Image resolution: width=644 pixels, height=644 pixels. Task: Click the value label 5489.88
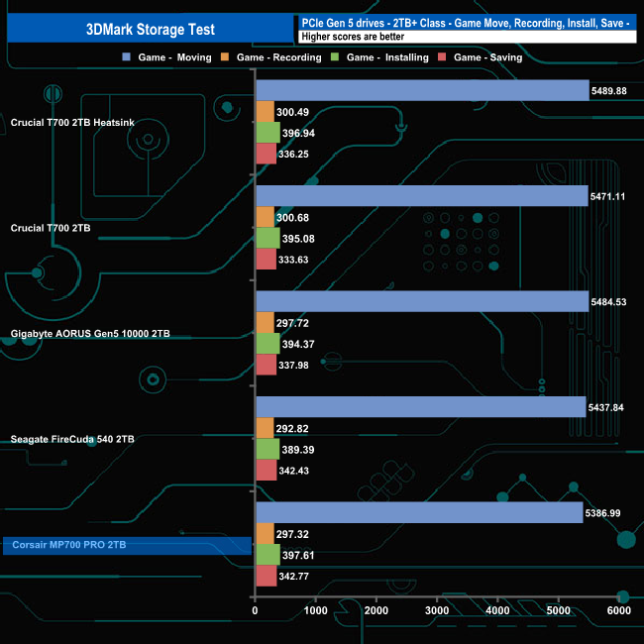pyautogui.click(x=608, y=91)
